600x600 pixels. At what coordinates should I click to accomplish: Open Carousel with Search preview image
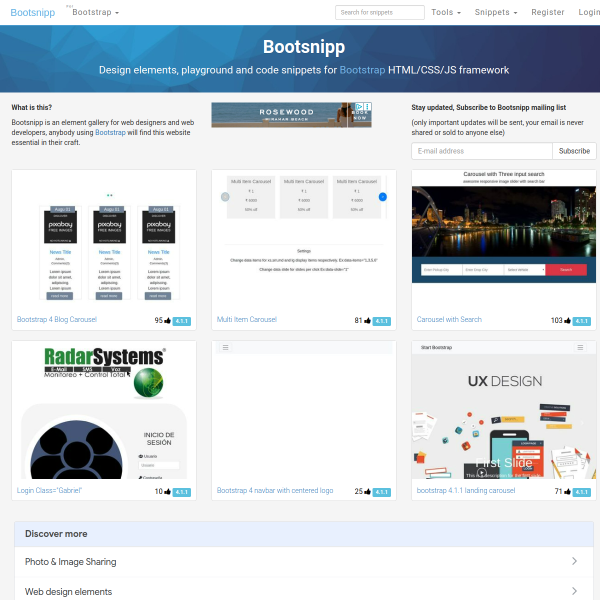pos(504,227)
